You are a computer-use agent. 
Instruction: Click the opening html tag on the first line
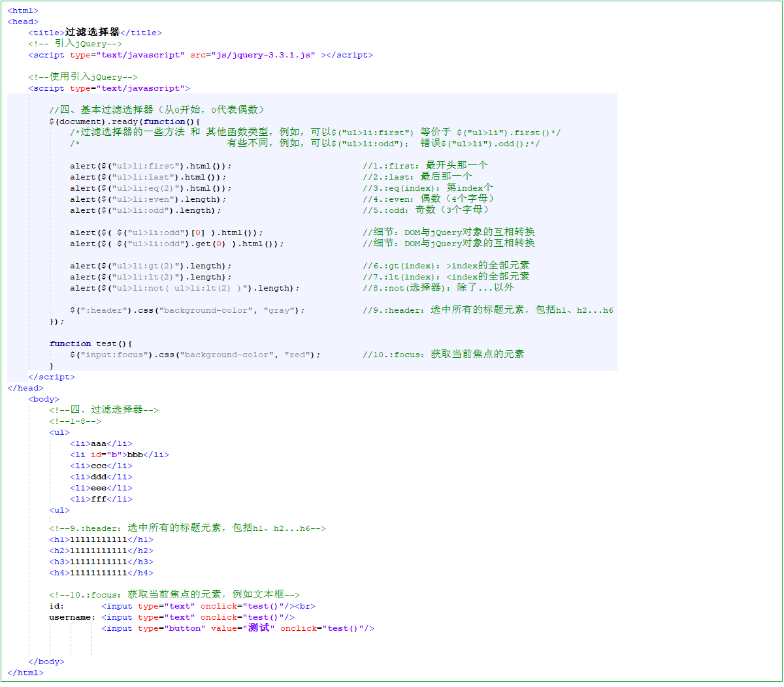(x=23, y=10)
